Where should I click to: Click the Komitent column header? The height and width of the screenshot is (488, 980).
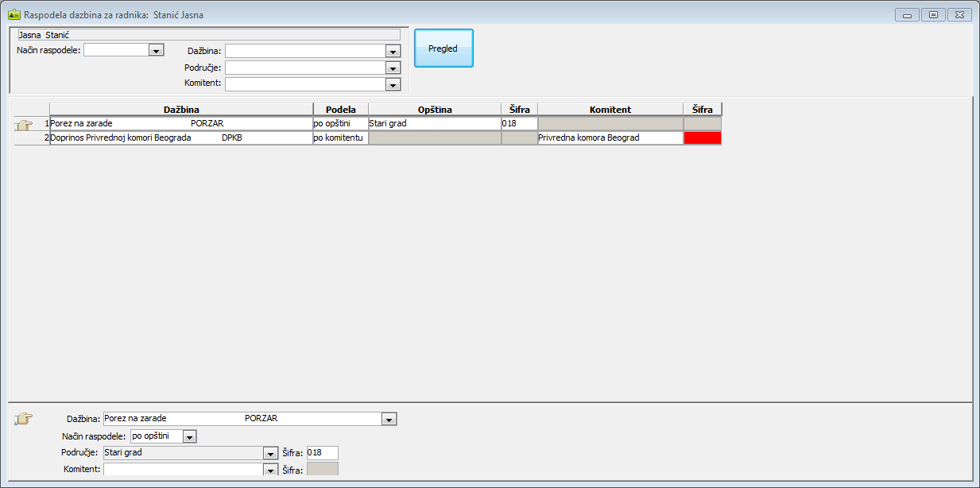tap(610, 110)
